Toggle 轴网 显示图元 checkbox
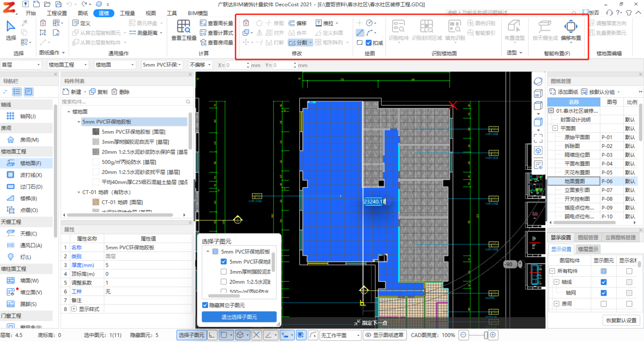This screenshot has width=644, height=342. 604,293
